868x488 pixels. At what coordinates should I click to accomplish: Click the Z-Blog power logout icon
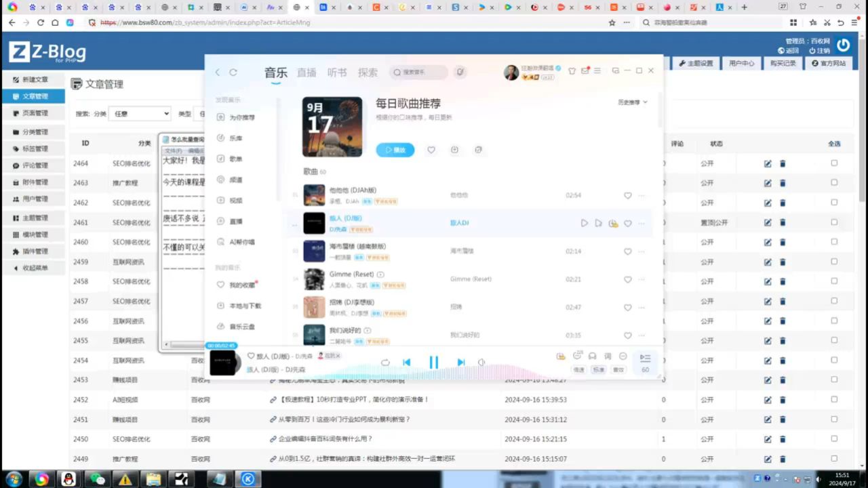click(844, 45)
